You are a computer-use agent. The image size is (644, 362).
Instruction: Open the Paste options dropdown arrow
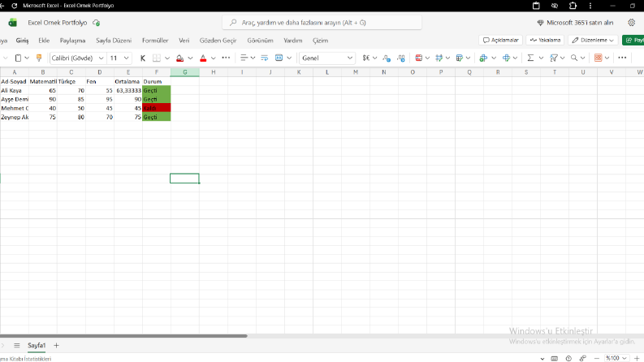click(27, 58)
